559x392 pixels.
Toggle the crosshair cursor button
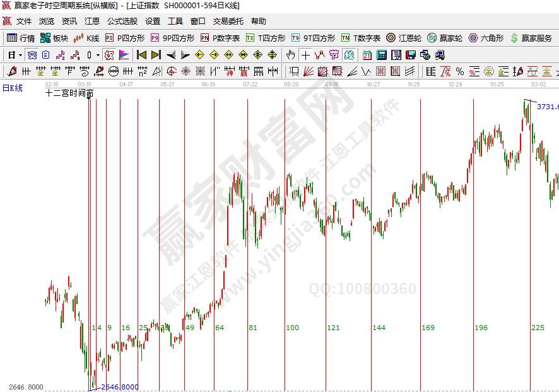point(305,55)
